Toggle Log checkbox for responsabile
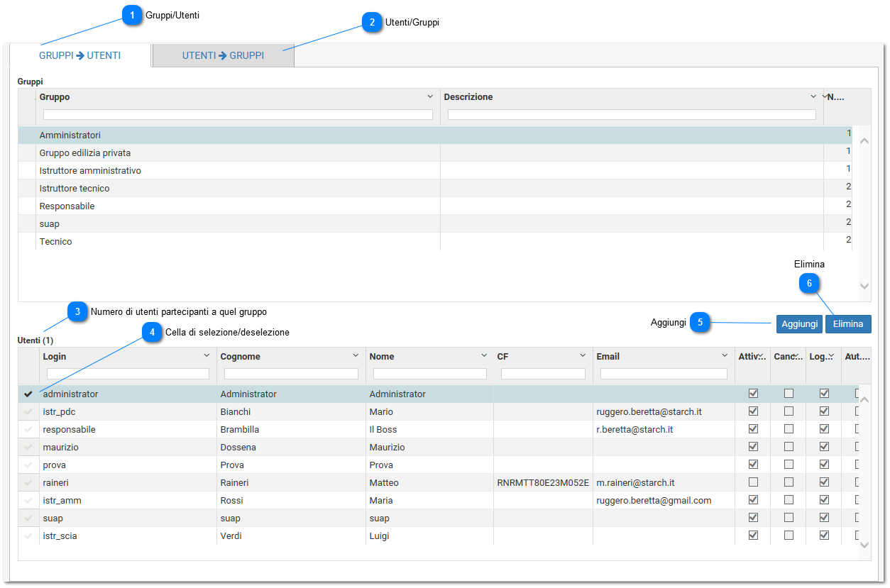Screen dimensions: 890x588 (x=824, y=428)
